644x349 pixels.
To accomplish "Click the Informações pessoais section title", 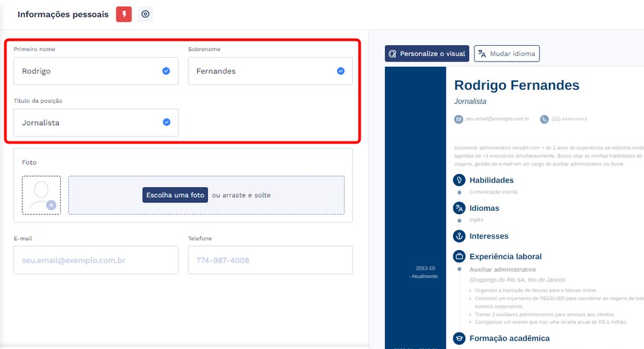I will (x=63, y=14).
